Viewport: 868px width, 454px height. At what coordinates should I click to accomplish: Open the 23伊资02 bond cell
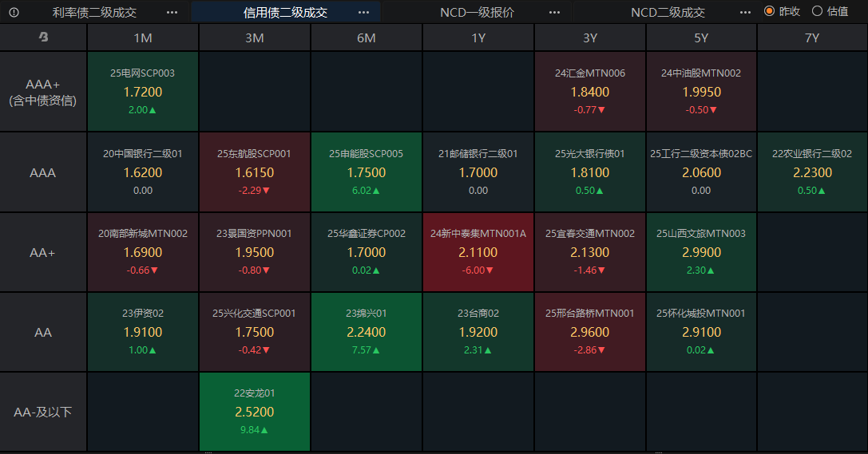(x=143, y=332)
